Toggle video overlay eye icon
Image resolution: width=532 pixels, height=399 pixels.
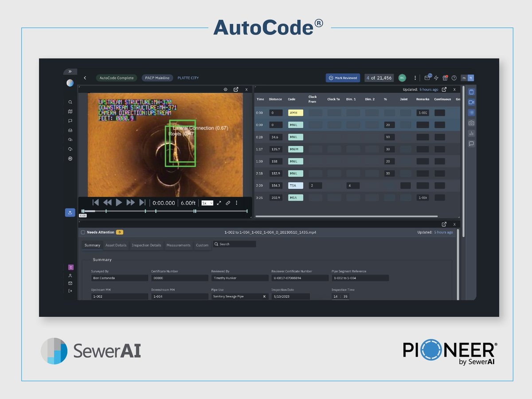225,90
